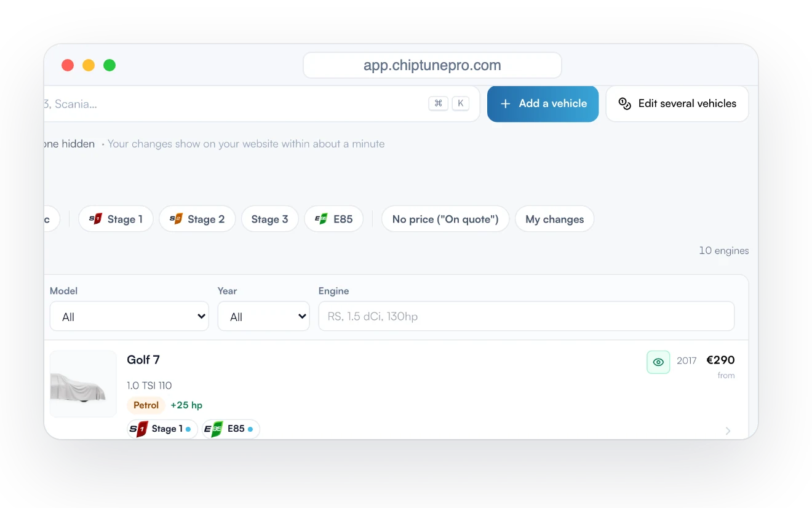Open the E85 tag on Golf 7
The width and height of the screenshot is (812, 508).
(231, 429)
